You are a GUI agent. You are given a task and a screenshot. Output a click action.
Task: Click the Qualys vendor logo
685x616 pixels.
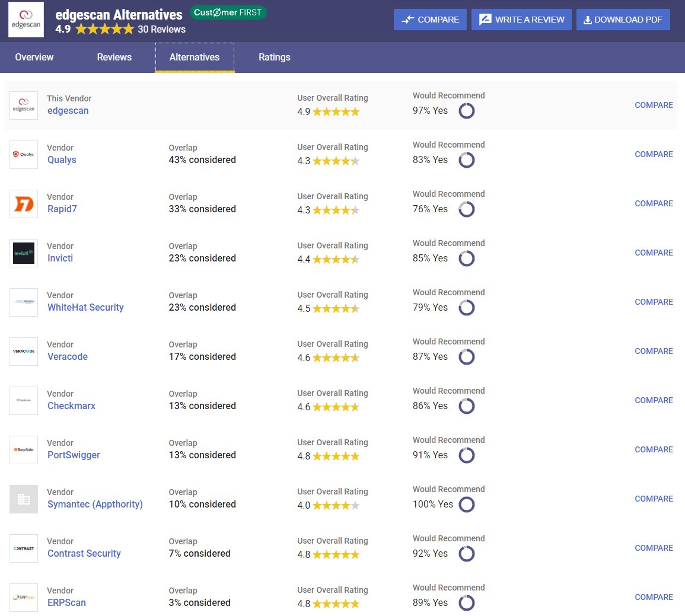(24, 155)
